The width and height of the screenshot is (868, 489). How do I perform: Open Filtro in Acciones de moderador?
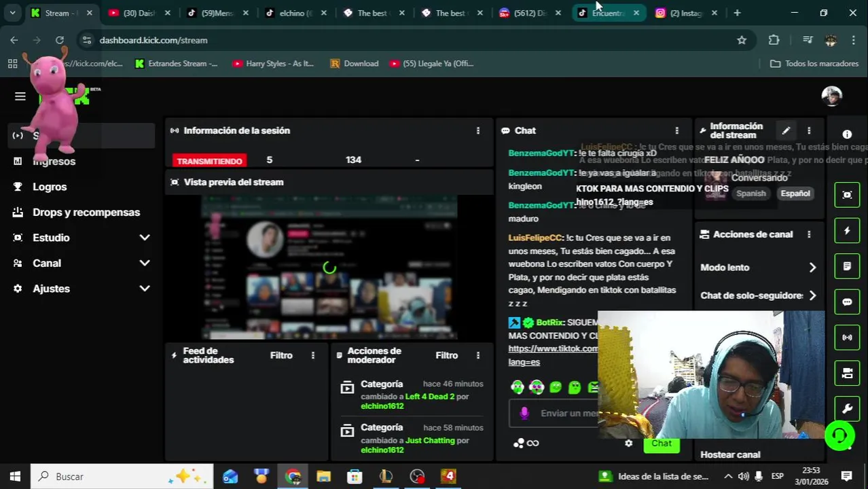point(446,355)
